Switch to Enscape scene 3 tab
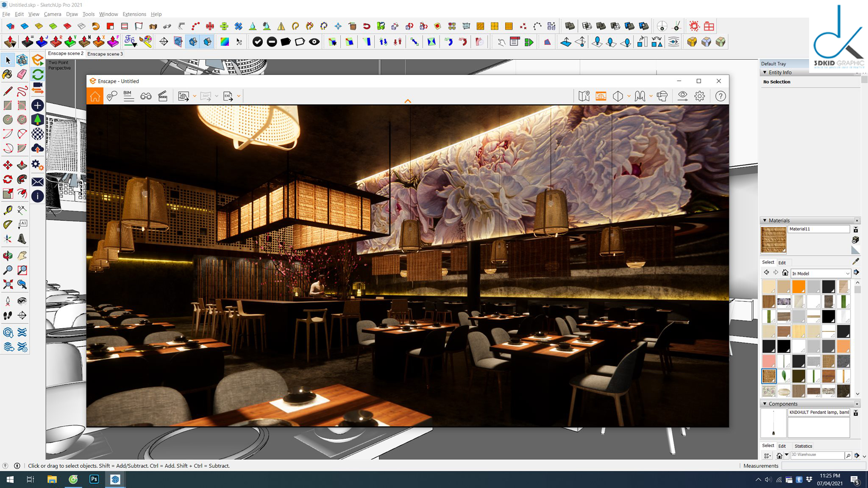 click(105, 54)
